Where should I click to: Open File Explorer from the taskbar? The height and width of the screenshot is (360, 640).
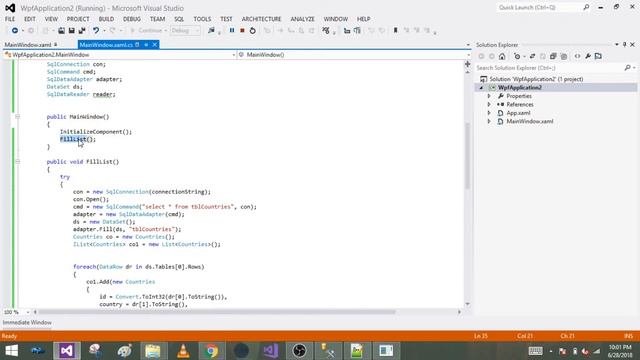coord(153,351)
